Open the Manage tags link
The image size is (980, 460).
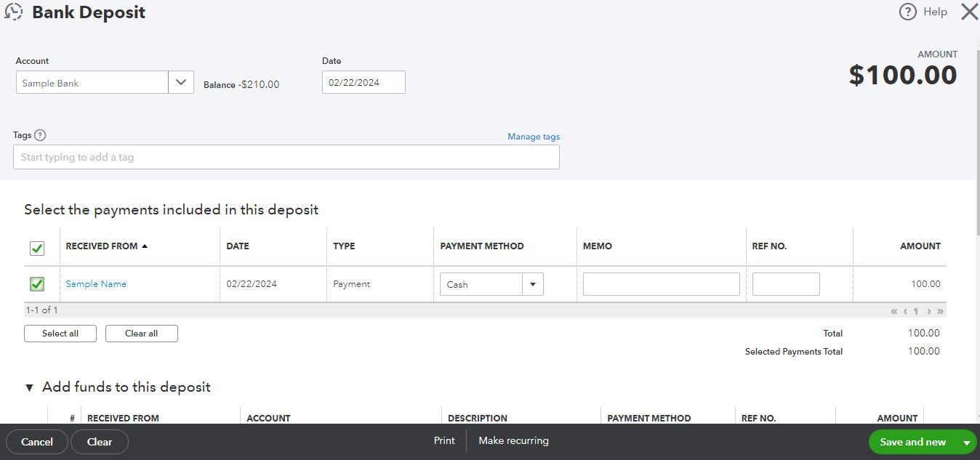[534, 137]
